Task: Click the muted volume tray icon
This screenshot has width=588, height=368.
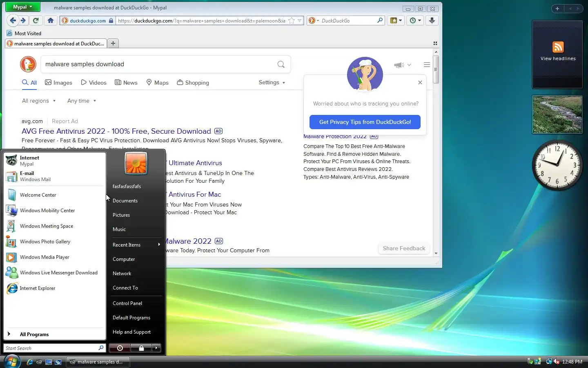Action: (x=556, y=361)
